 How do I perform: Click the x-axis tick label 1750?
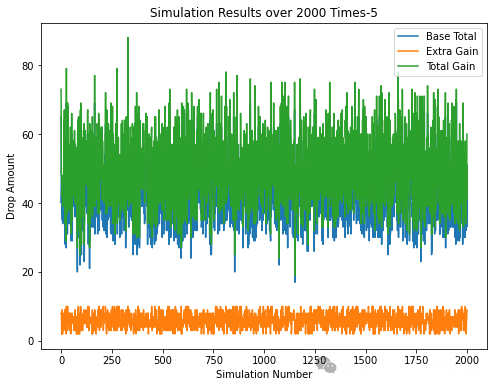[x=416, y=360]
